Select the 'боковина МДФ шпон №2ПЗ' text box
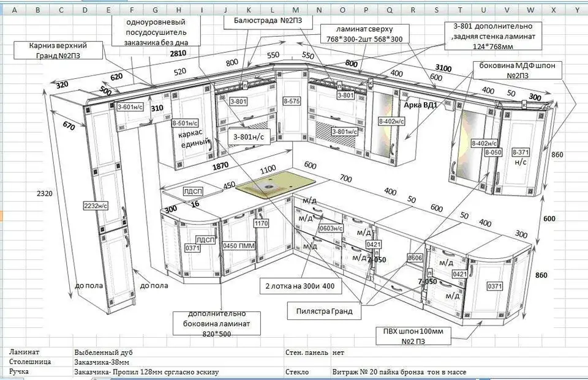The image size is (588, 380). [518, 70]
